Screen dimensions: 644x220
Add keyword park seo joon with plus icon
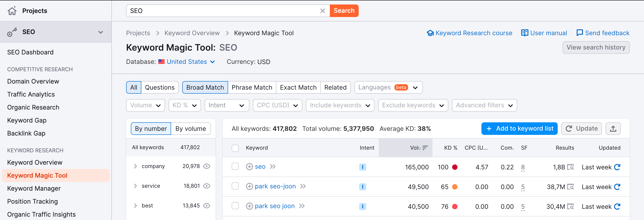(x=249, y=206)
